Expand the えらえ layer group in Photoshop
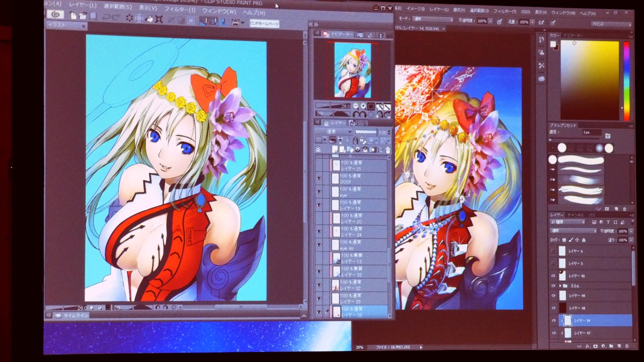644x362 pixels. pyautogui.click(x=561, y=286)
